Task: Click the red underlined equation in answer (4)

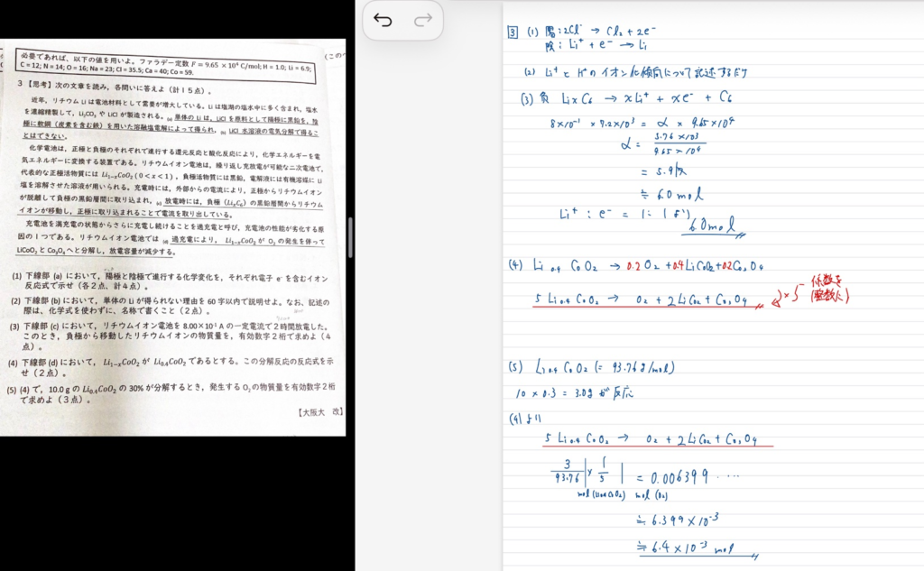Action: tap(644, 300)
